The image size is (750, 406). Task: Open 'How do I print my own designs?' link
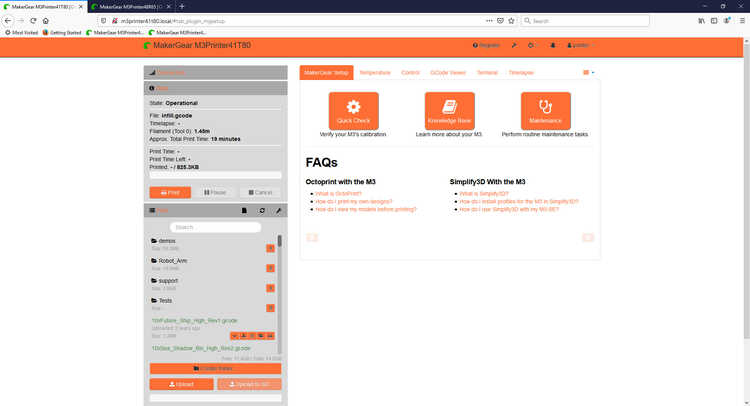(x=354, y=202)
